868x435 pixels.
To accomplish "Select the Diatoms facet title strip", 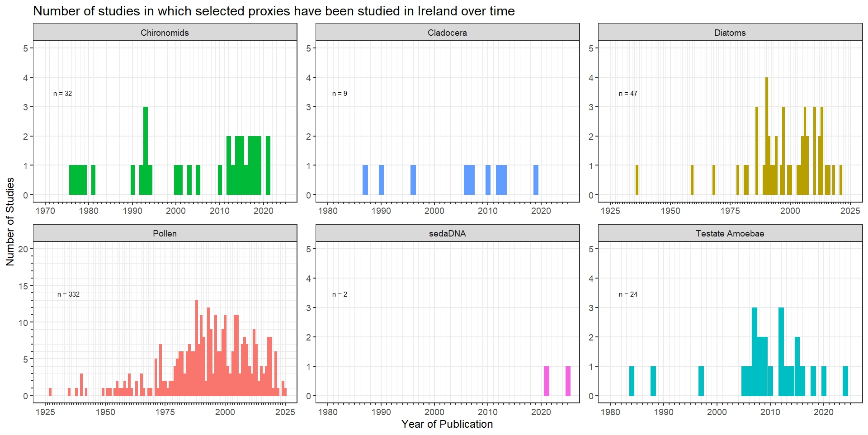I will click(x=730, y=33).
